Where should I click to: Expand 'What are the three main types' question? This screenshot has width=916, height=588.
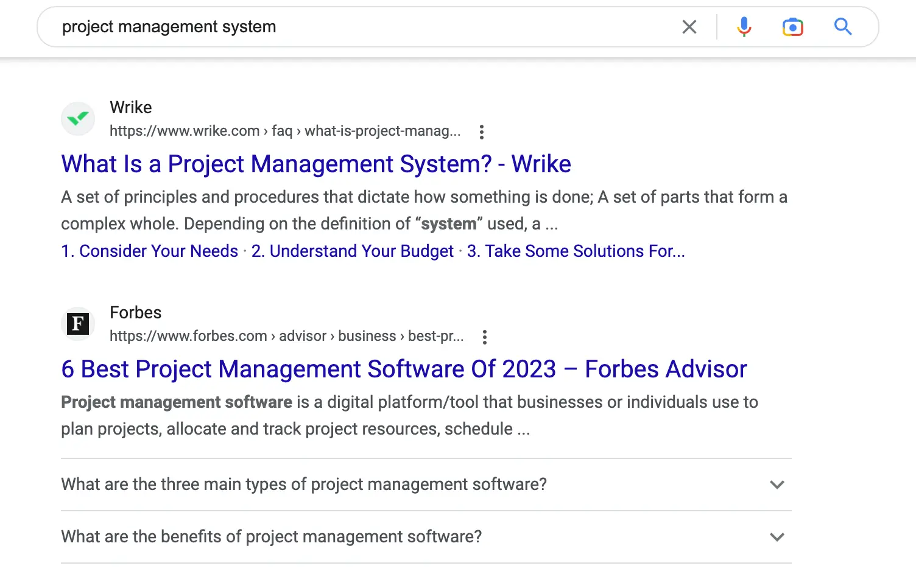pyautogui.click(x=426, y=485)
